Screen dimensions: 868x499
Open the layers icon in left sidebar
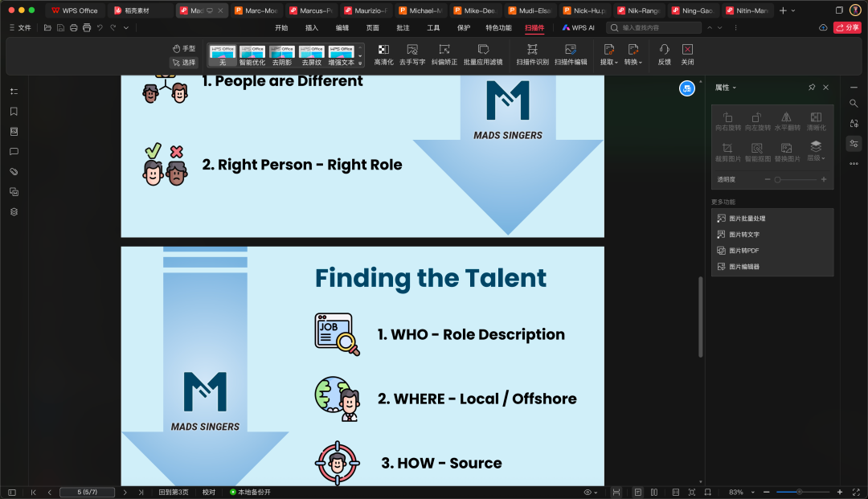14,212
